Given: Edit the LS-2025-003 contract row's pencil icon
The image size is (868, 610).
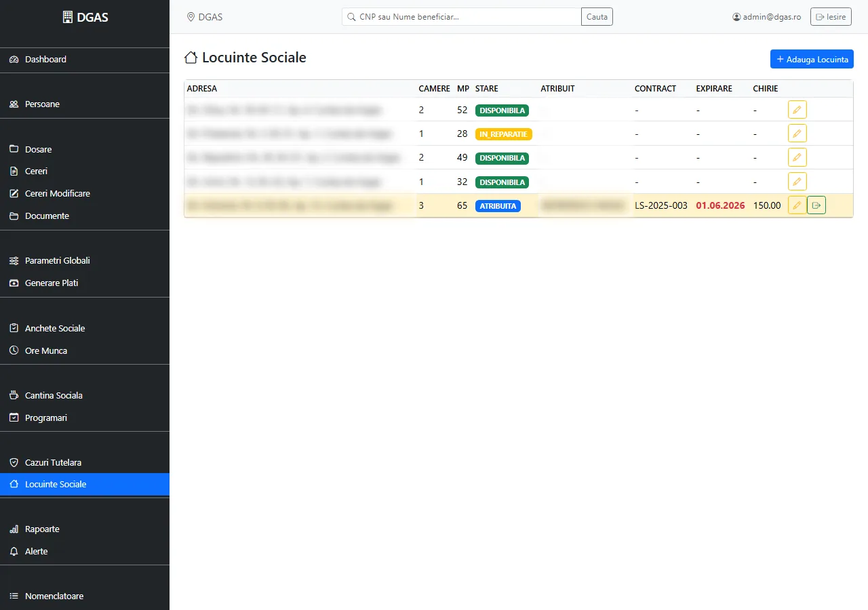Looking at the screenshot, I should click(797, 205).
